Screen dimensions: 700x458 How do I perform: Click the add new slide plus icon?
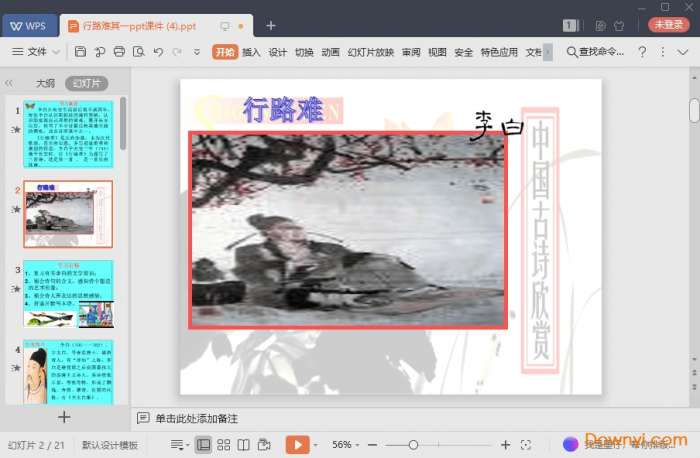[x=64, y=417]
